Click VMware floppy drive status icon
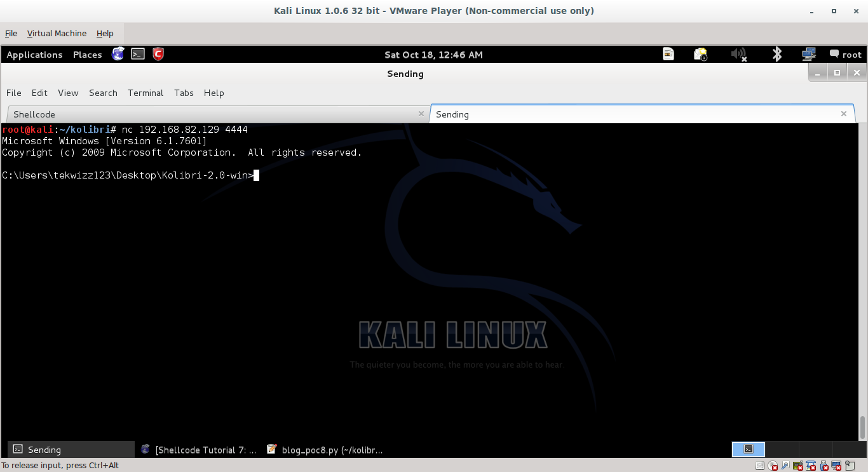Screen dimensions: 868x472 coord(785,466)
